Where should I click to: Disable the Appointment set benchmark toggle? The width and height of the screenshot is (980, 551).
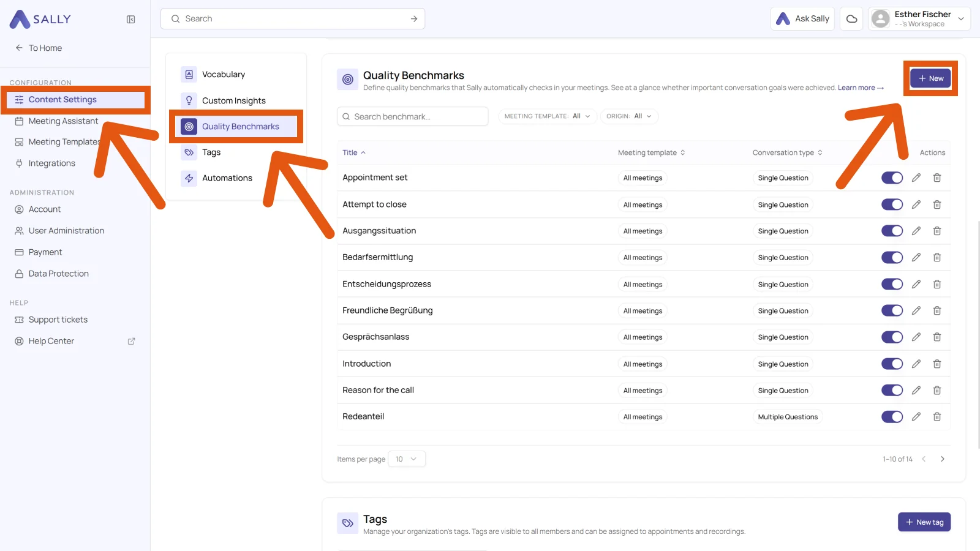point(892,178)
